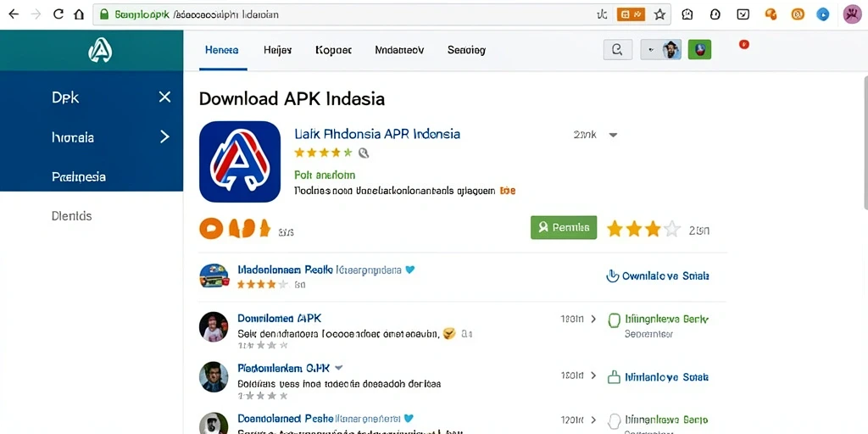Open the Pledomlaniem G.PK listing

pos(283,368)
